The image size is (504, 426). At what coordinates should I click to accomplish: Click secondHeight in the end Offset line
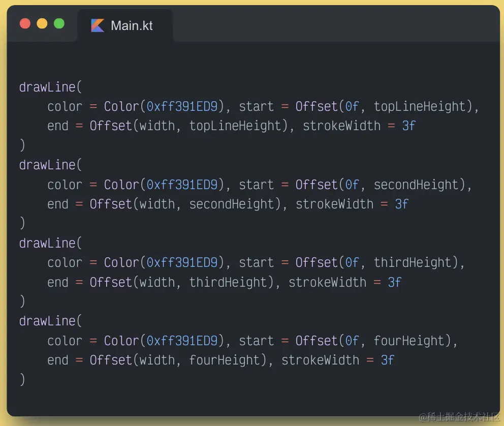tap(232, 204)
